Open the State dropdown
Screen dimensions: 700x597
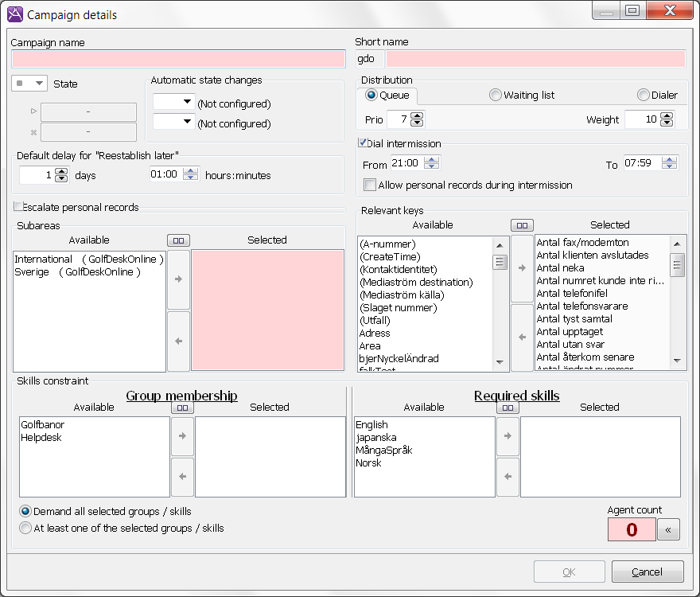click(30, 83)
